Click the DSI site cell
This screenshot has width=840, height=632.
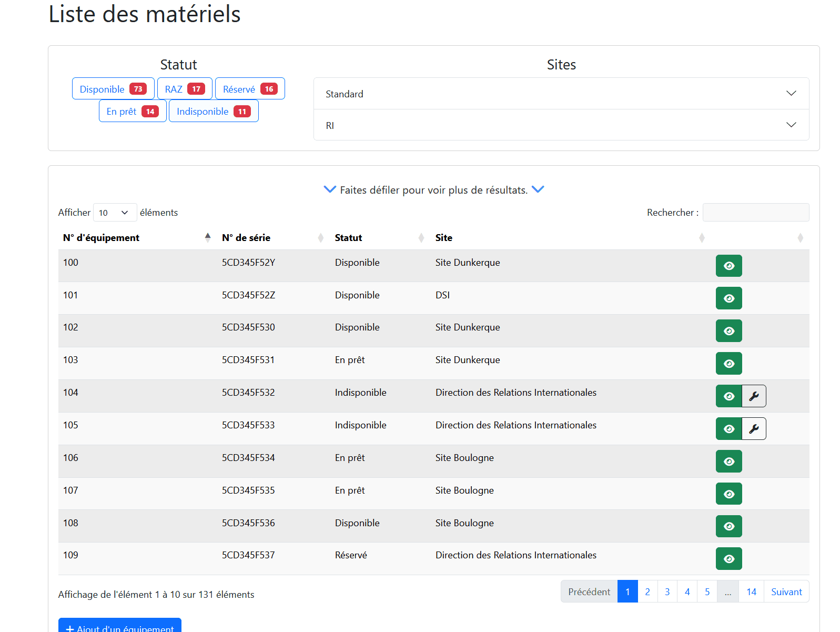(x=442, y=295)
